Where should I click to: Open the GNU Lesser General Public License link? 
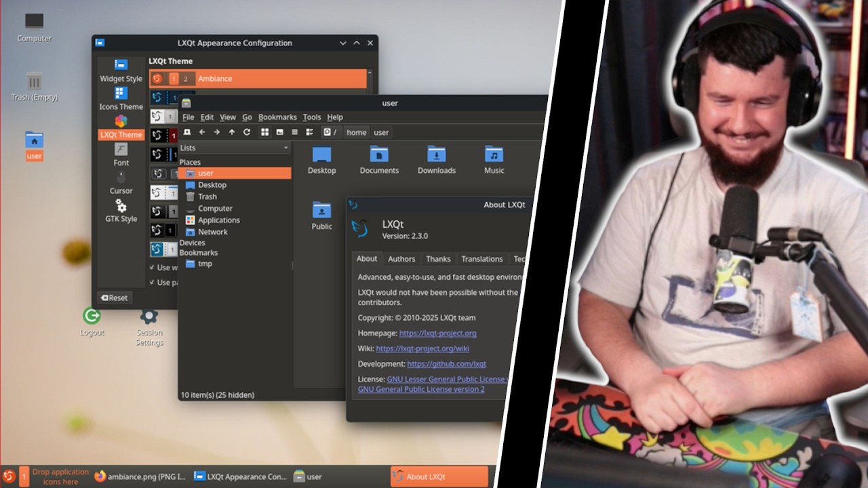point(447,379)
